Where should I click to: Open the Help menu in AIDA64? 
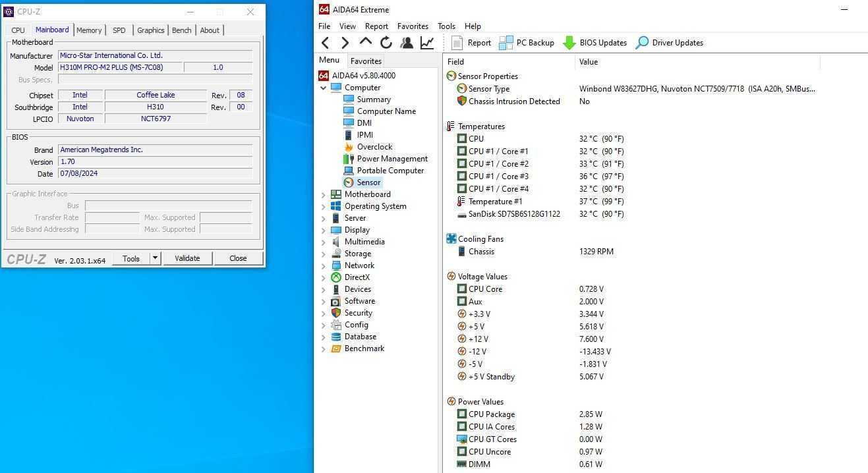click(473, 26)
